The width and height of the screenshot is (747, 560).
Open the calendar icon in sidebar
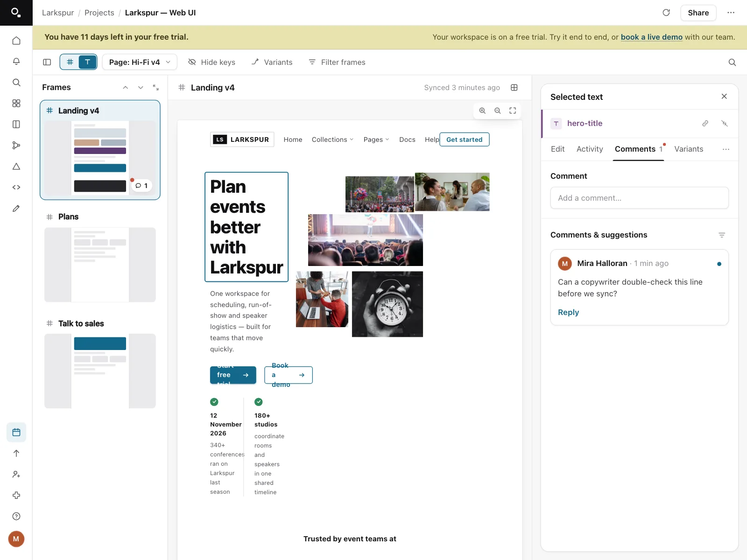coord(16,432)
